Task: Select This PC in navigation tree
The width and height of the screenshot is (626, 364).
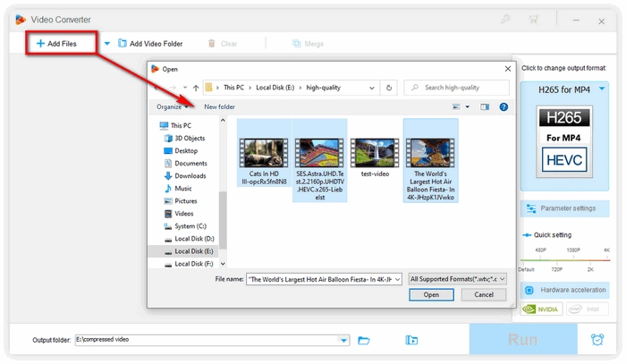Action: [x=175, y=125]
